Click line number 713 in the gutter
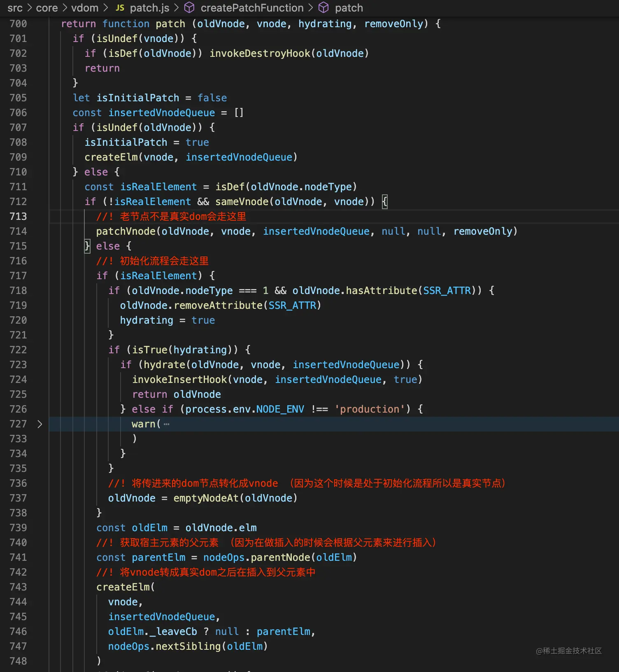The height and width of the screenshot is (672, 619). [x=18, y=217]
